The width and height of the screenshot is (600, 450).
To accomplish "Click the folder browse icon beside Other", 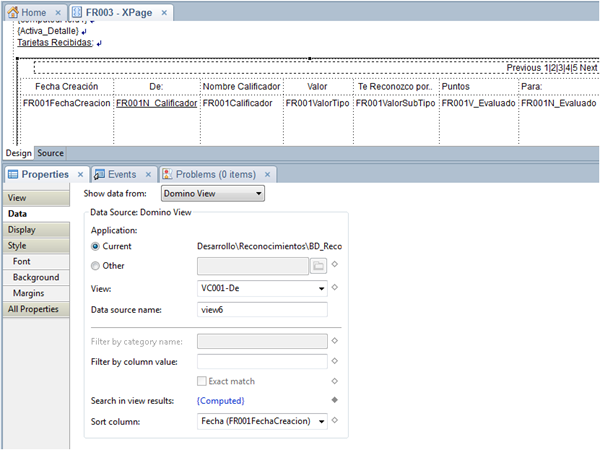I will coord(318,266).
